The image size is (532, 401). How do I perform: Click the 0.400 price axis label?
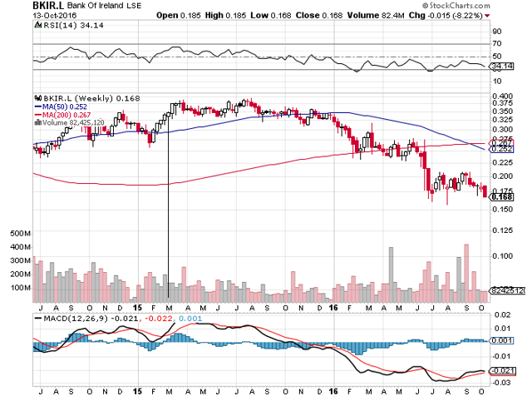(502, 97)
